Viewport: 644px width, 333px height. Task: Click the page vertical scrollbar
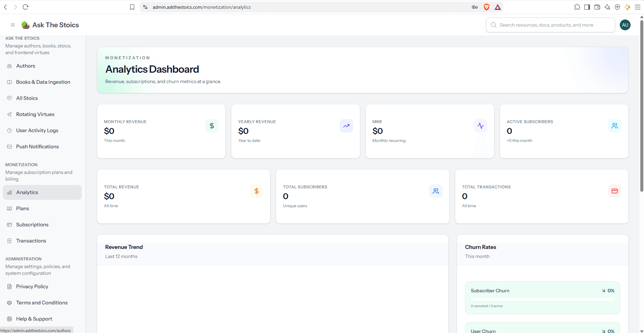(x=642, y=106)
